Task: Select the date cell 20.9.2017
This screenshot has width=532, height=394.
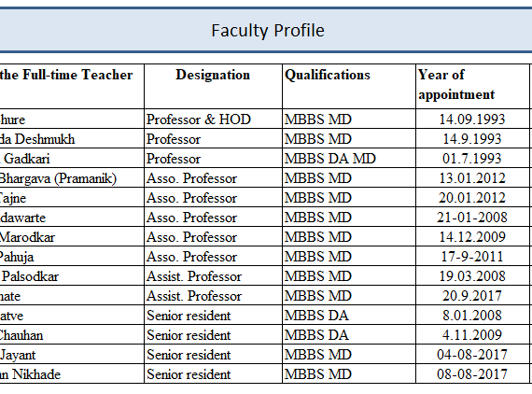Action: point(472,296)
